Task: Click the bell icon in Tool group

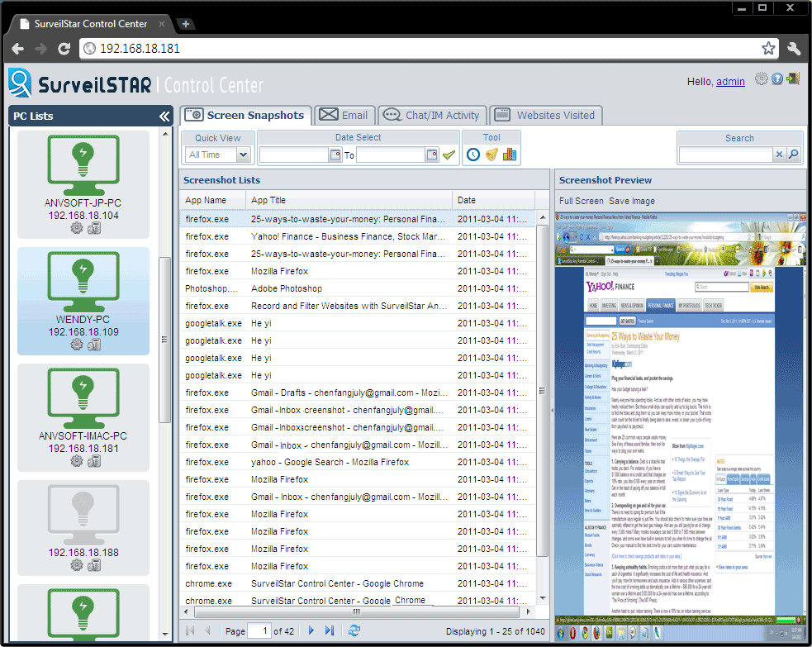Action: point(491,155)
